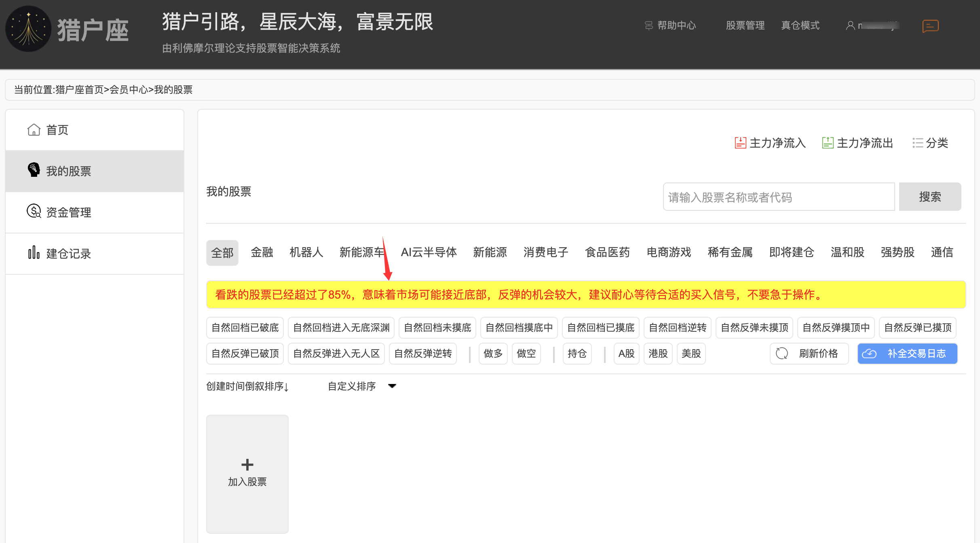This screenshot has width=980, height=543.
Task: Select the 食品医药 tab
Action: pyautogui.click(x=607, y=252)
